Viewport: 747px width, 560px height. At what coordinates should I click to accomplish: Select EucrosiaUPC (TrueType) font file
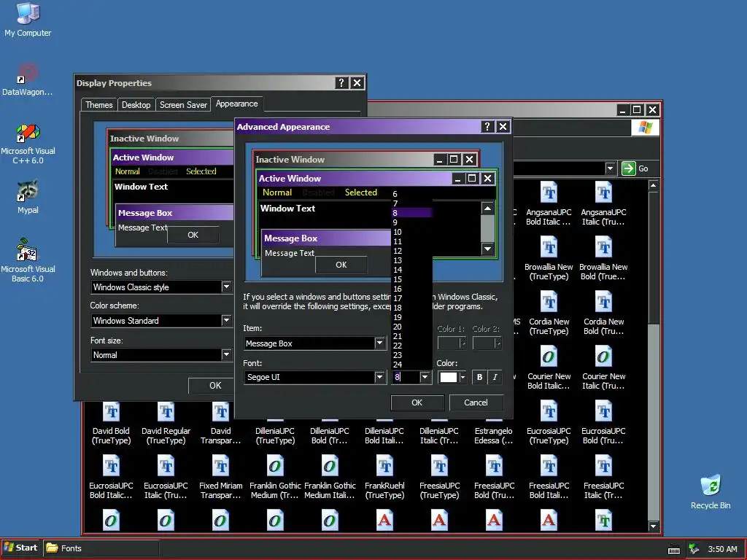point(549,424)
